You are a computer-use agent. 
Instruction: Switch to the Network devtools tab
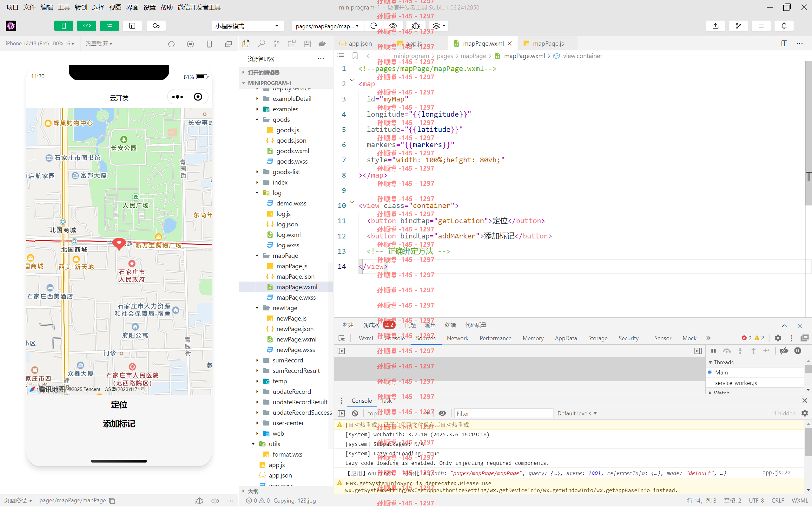457,338
